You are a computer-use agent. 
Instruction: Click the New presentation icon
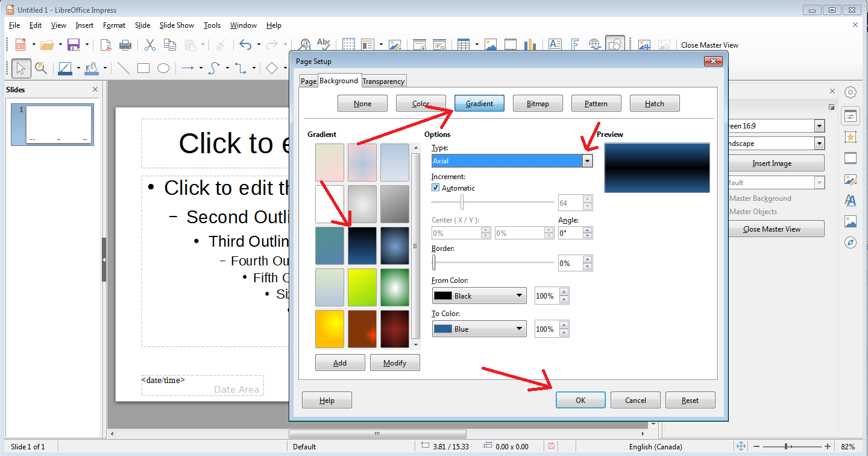(20, 45)
